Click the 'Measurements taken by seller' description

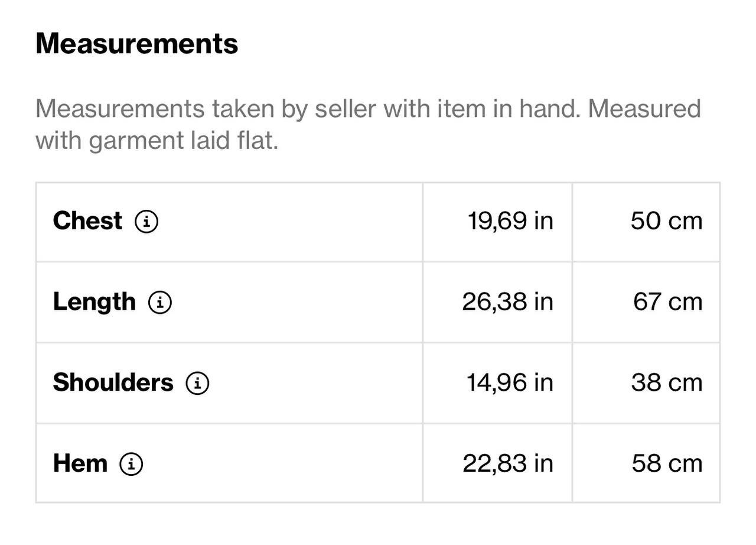pyautogui.click(x=368, y=125)
